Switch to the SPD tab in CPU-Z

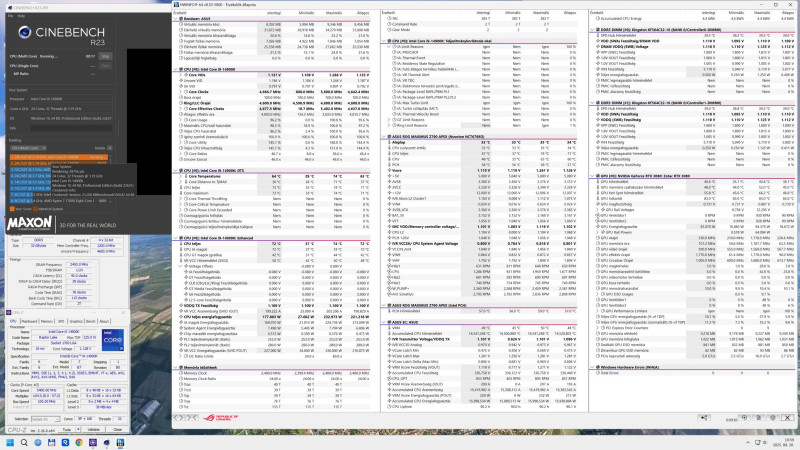tap(61, 321)
